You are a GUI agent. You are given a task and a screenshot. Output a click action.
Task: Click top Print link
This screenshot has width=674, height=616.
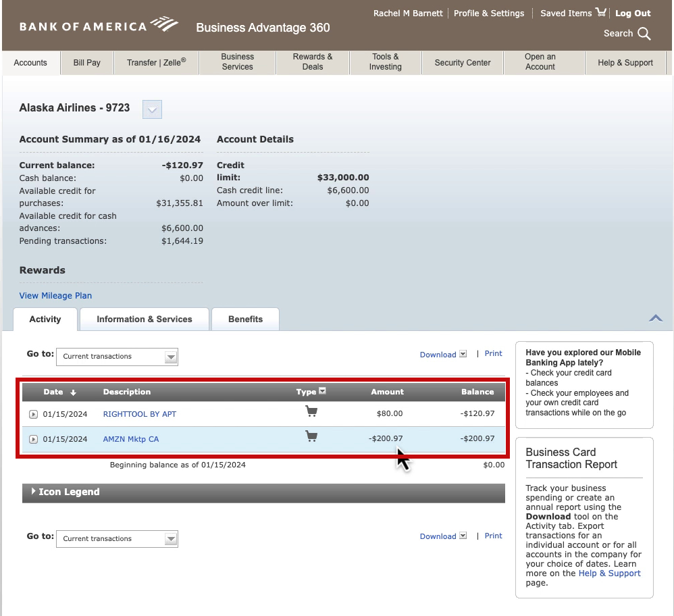click(493, 353)
